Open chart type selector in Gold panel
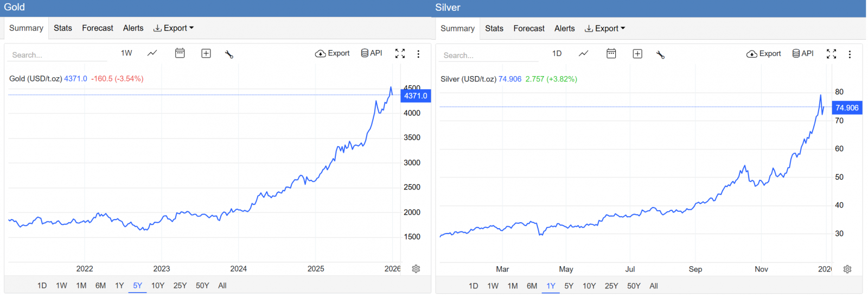Screen dimensions: 868x295 tap(152, 53)
